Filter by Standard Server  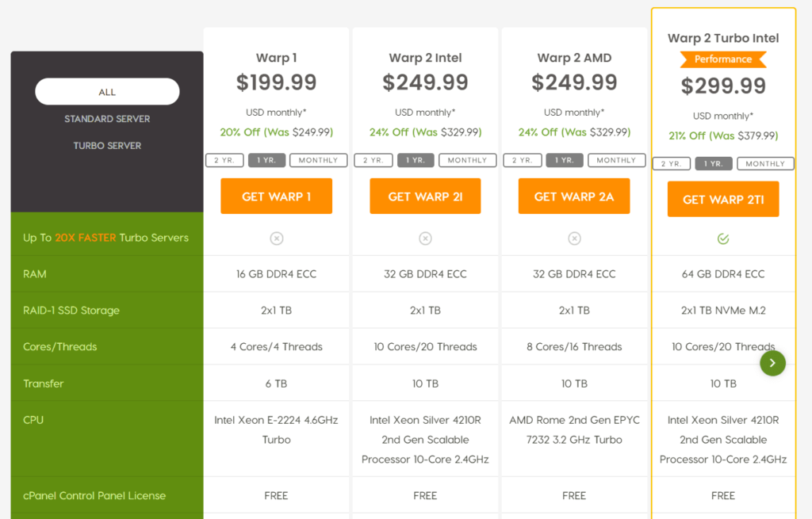tap(107, 119)
